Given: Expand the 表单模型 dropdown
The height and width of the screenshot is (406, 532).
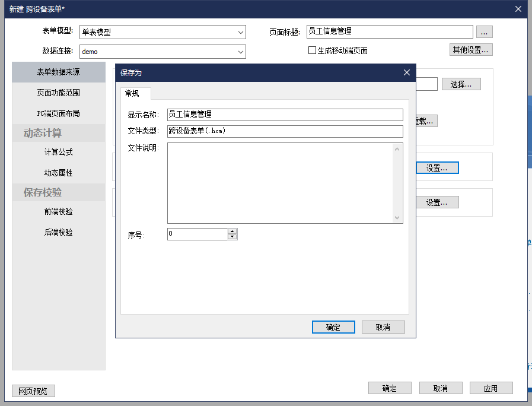Looking at the screenshot, I should [241, 32].
